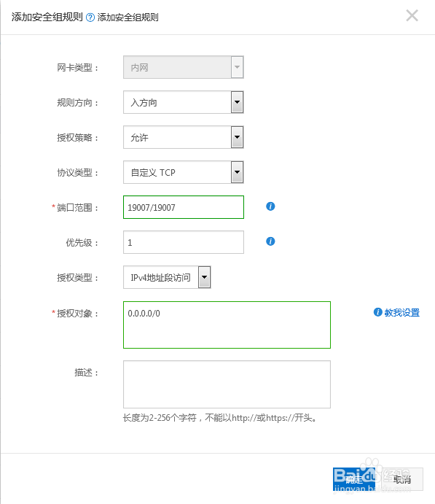Click the 授权类型 field label
435x504 pixels.
77,278
